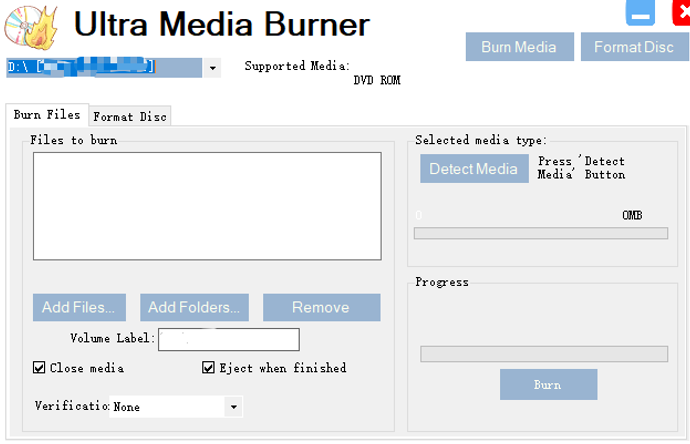Click the Remove button
690x444 pixels.
322,307
